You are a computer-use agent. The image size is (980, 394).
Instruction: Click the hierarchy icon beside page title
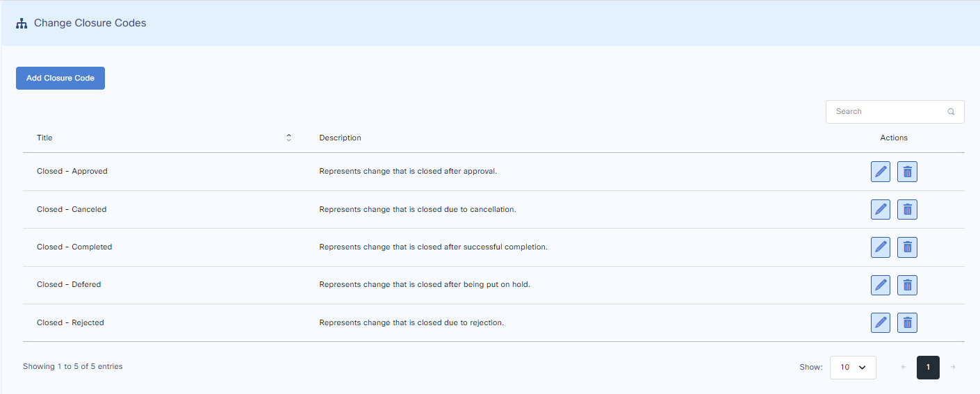[x=22, y=24]
